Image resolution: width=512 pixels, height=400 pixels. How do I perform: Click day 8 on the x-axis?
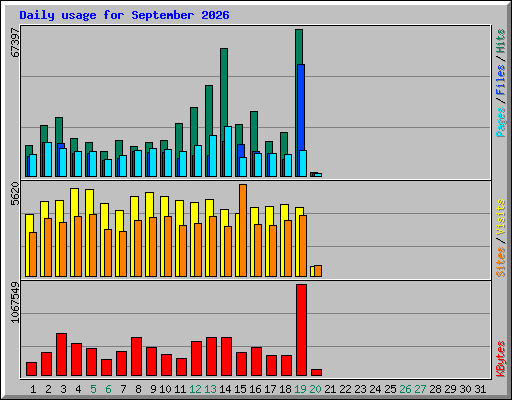tap(138, 389)
